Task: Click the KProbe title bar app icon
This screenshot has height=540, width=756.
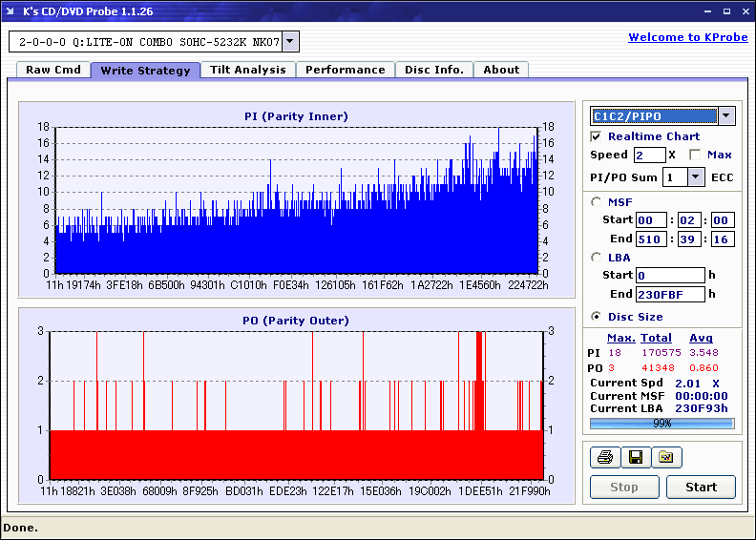Action: click(x=11, y=11)
